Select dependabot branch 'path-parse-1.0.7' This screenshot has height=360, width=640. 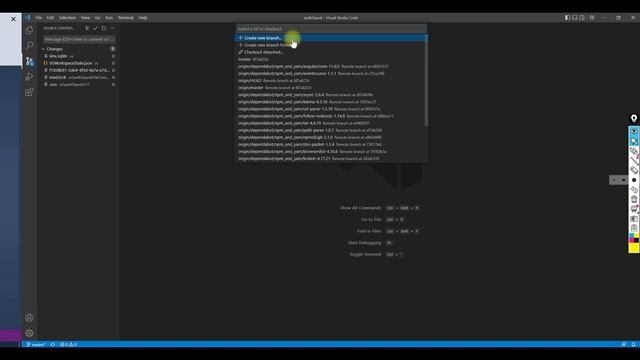(x=331, y=130)
